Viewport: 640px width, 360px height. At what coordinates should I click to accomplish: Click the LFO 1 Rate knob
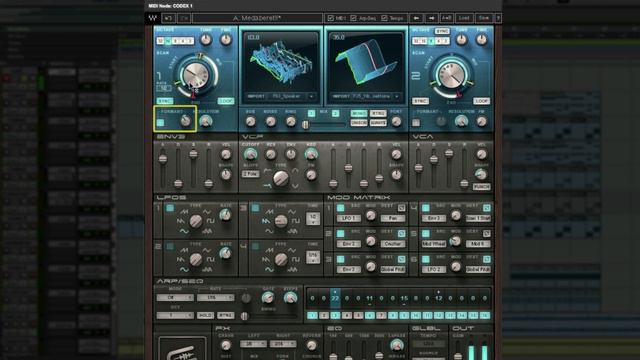(225, 215)
